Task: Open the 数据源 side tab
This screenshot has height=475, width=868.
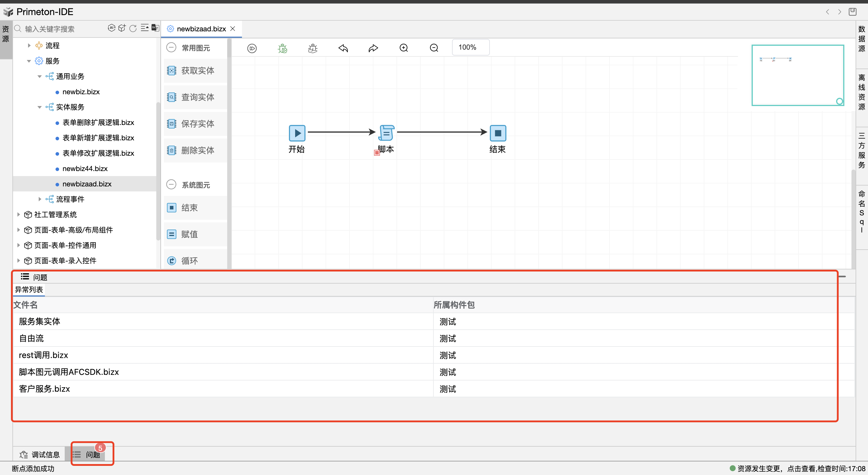Action: pyautogui.click(x=861, y=39)
